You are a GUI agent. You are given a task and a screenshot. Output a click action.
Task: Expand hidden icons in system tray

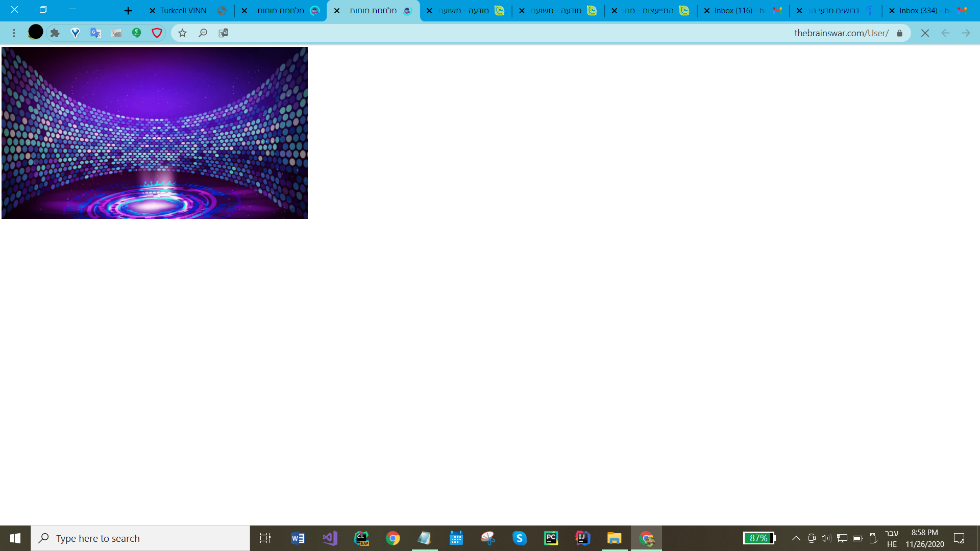tap(795, 537)
